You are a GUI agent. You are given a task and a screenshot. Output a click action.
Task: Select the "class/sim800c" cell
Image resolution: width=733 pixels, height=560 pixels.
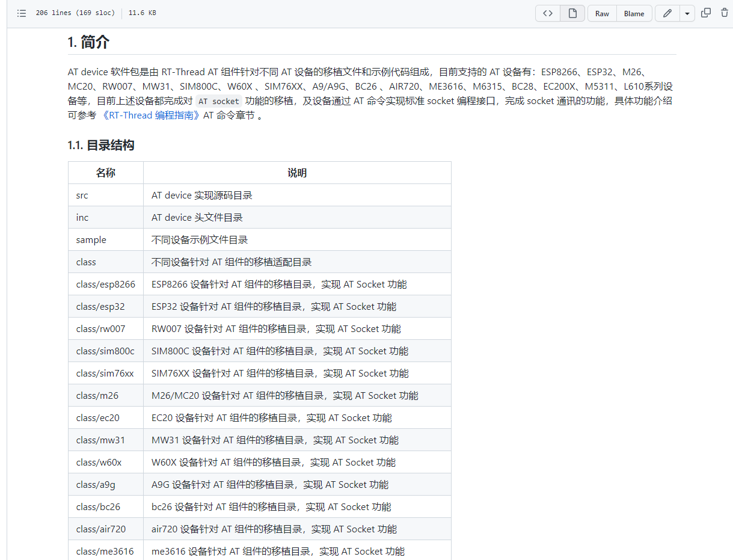pos(106,351)
